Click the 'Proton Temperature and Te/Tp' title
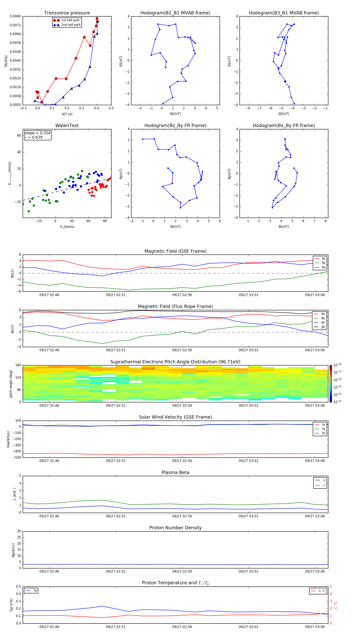The width and height of the screenshot is (351, 644). tap(175, 583)
